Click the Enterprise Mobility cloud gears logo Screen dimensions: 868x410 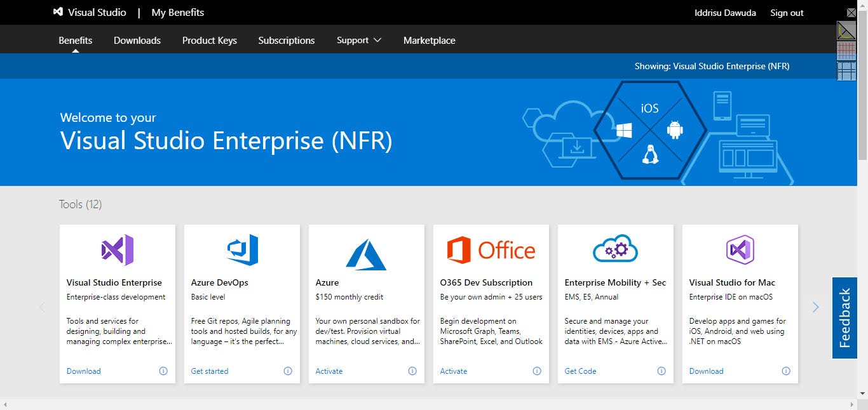point(615,249)
